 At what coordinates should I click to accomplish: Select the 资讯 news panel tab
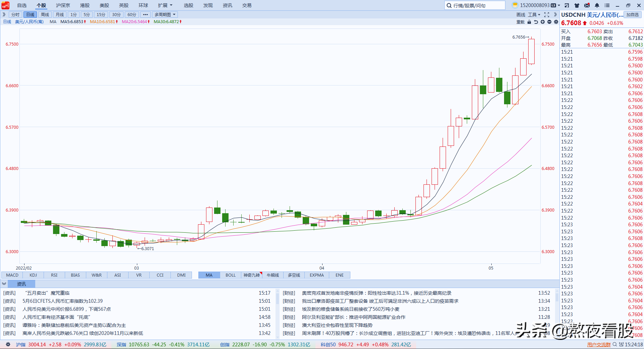[x=21, y=284]
